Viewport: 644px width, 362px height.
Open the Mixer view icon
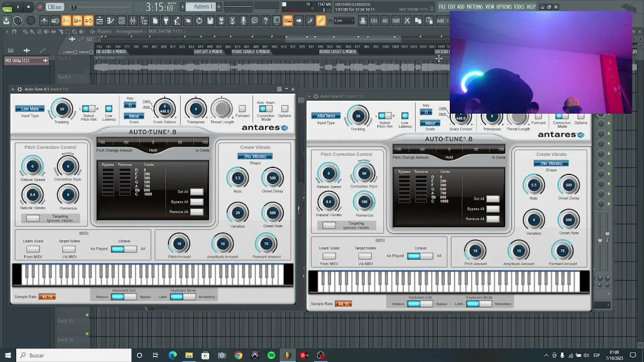133,21
